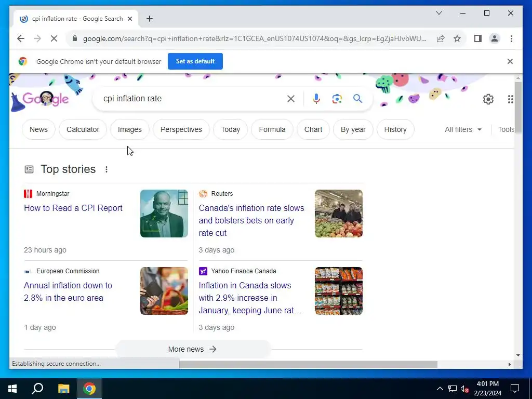Screen dimensions: 532x399
Task: Click the Reuters source logo
Action: pos(203,194)
